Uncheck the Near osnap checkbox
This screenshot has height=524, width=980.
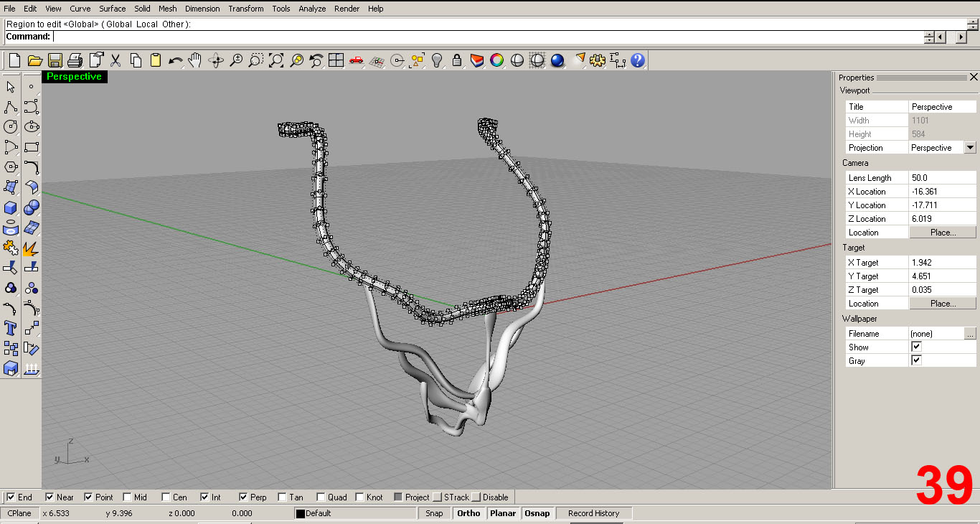point(50,497)
